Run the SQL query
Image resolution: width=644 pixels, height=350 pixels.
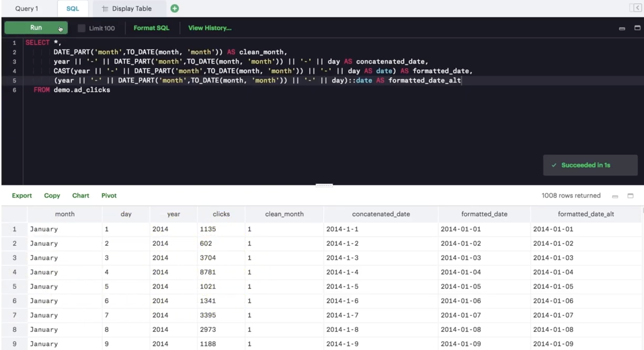pos(36,28)
